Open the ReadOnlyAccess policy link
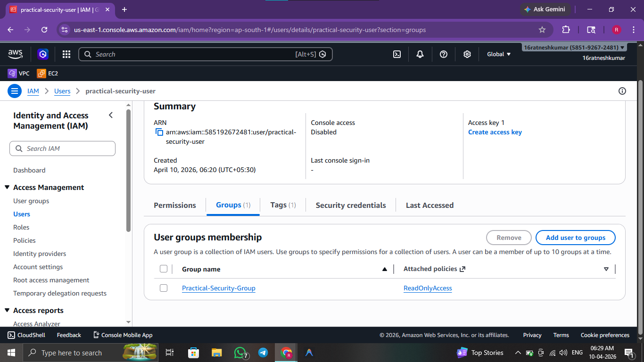 click(428, 288)
